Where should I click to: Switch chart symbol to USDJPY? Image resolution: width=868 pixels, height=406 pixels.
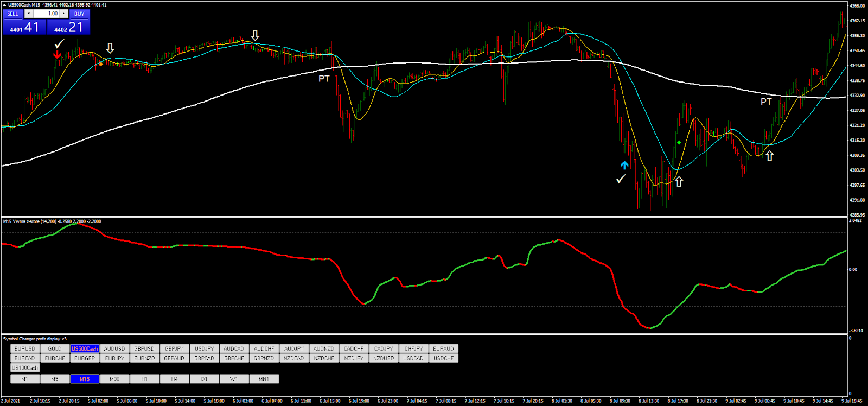pos(205,348)
